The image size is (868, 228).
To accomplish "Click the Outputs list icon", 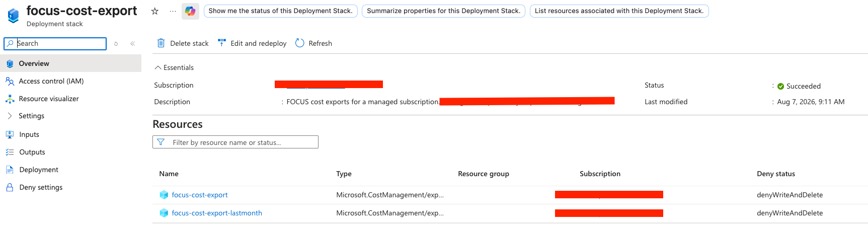I will click(10, 152).
